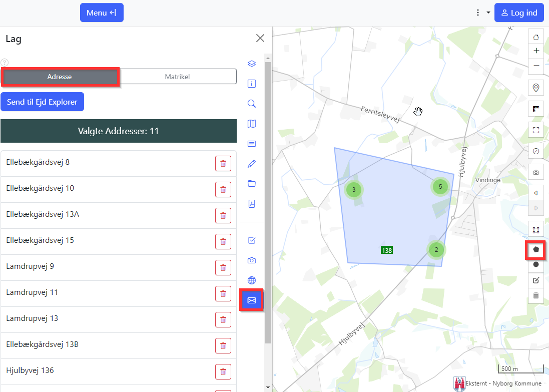549x392 pixels.
Task: Click the map zoom in plus button
Action: coord(536,51)
